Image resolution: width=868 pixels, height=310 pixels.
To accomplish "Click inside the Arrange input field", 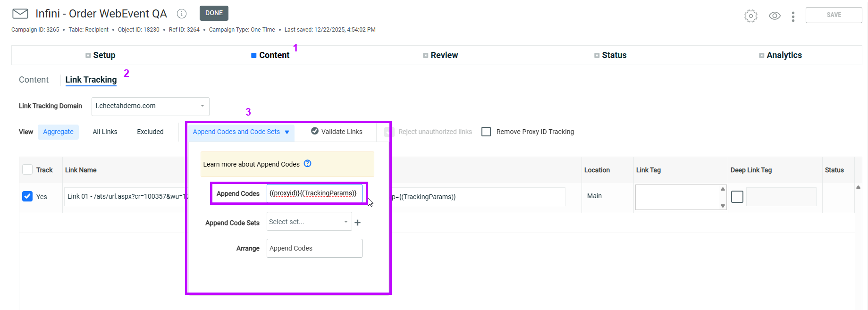I will coord(314,248).
